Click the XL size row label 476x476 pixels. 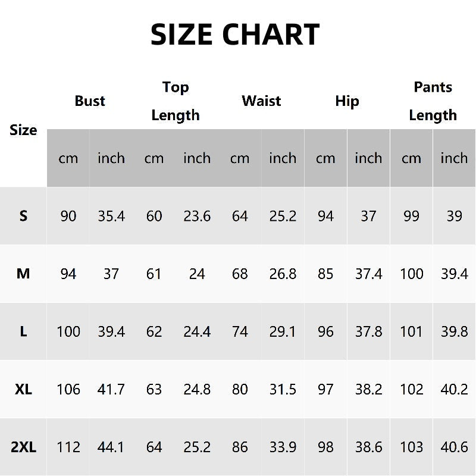23,389
